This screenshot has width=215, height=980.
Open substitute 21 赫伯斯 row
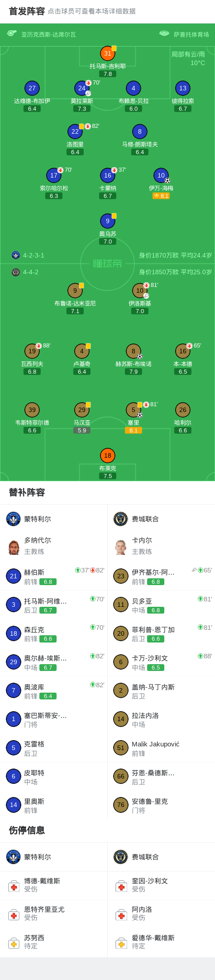pos(54,576)
